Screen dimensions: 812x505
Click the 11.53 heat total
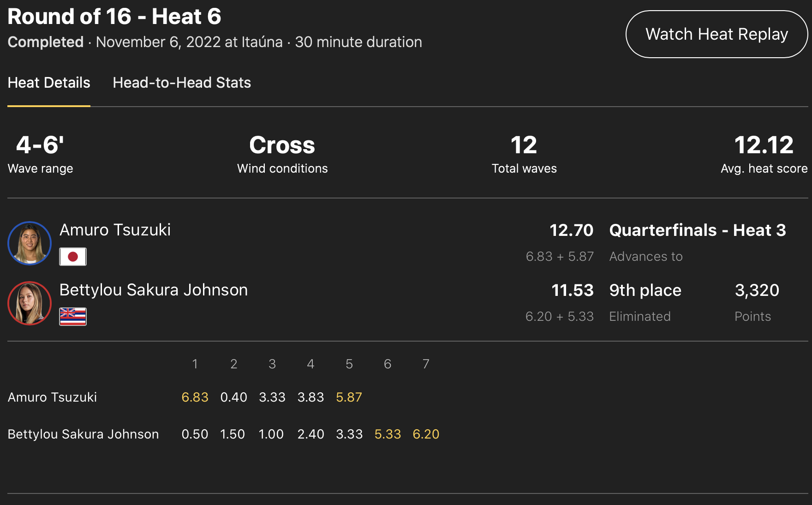pos(572,290)
